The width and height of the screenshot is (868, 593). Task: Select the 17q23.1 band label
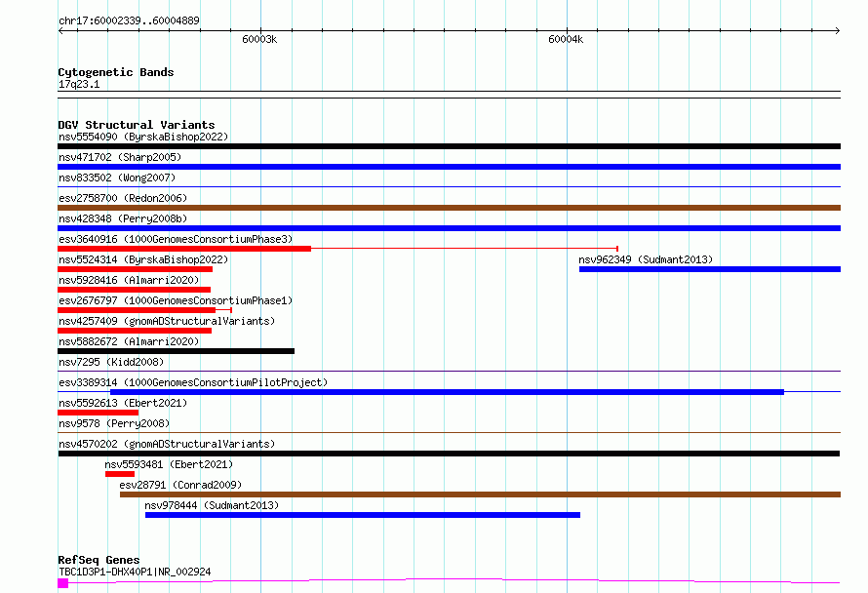point(79,84)
